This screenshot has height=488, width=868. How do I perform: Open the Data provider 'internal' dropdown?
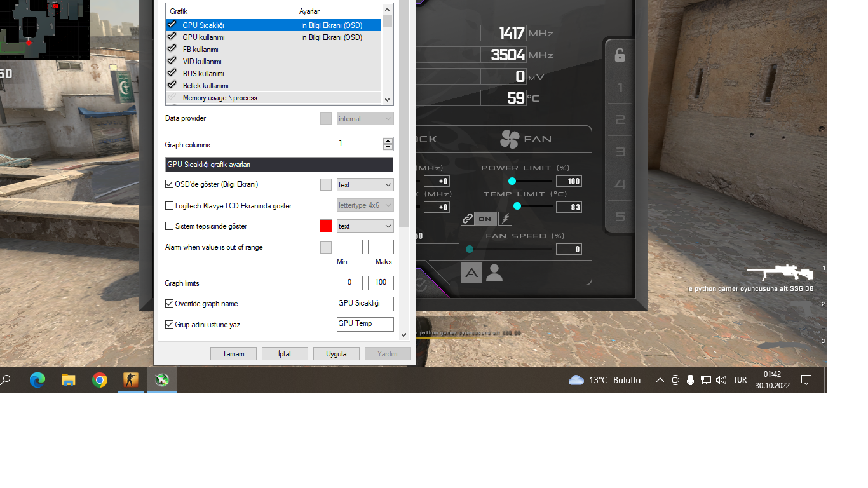[365, 119]
